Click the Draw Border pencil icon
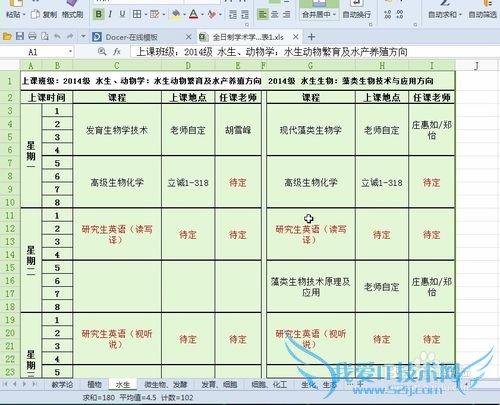The width and height of the screenshot is (500, 405). pos(154,14)
